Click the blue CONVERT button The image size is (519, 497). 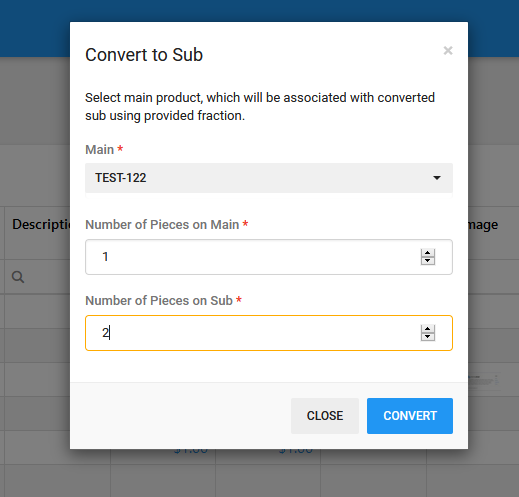(x=410, y=416)
